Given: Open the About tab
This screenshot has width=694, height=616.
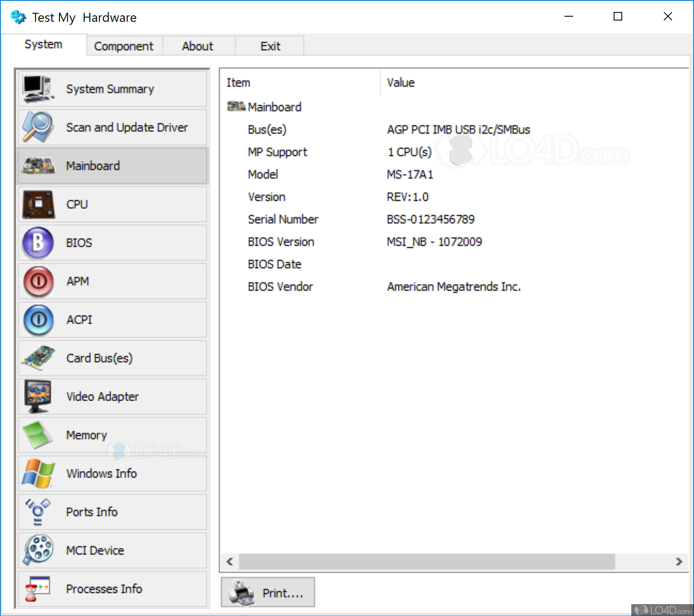Looking at the screenshot, I should [198, 46].
